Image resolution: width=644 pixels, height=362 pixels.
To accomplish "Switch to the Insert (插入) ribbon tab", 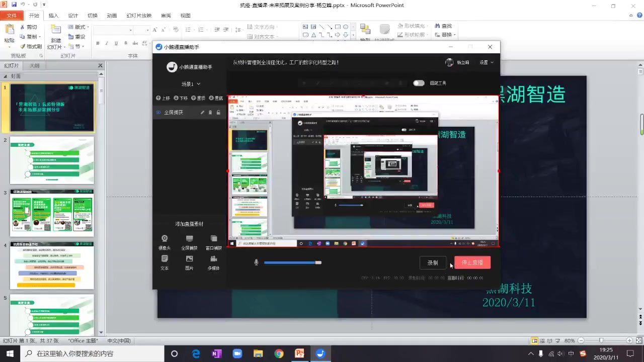I will point(53,16).
